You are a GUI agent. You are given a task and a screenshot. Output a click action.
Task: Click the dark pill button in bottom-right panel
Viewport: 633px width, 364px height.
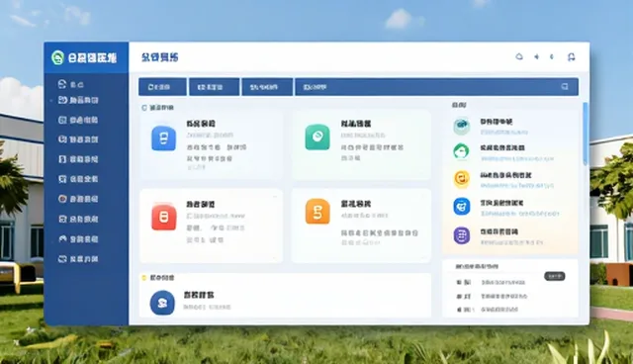click(555, 276)
